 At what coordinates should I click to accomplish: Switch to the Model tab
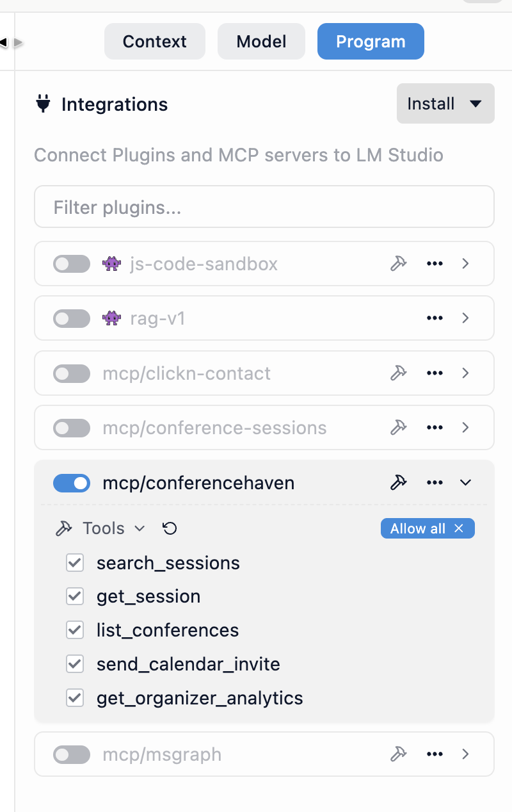261,42
